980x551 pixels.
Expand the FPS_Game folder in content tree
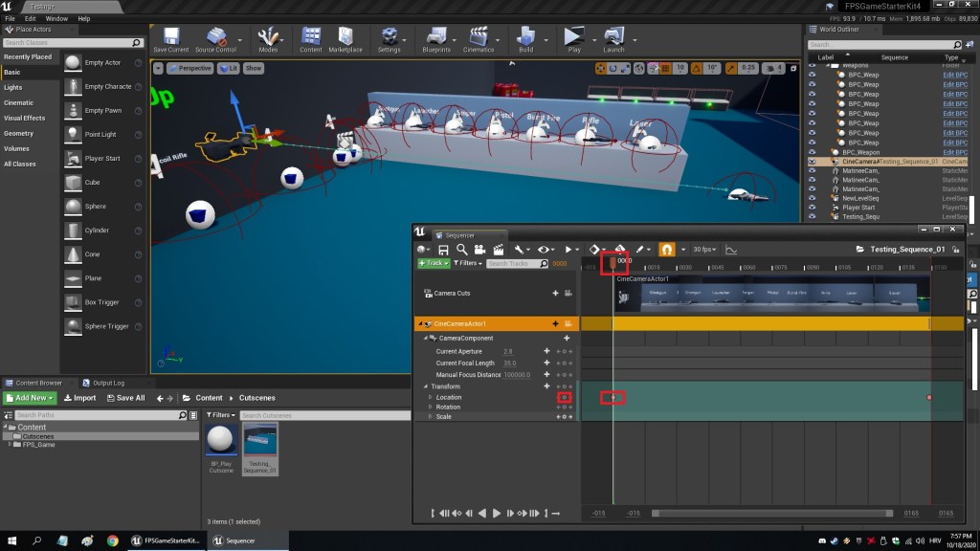[11, 445]
